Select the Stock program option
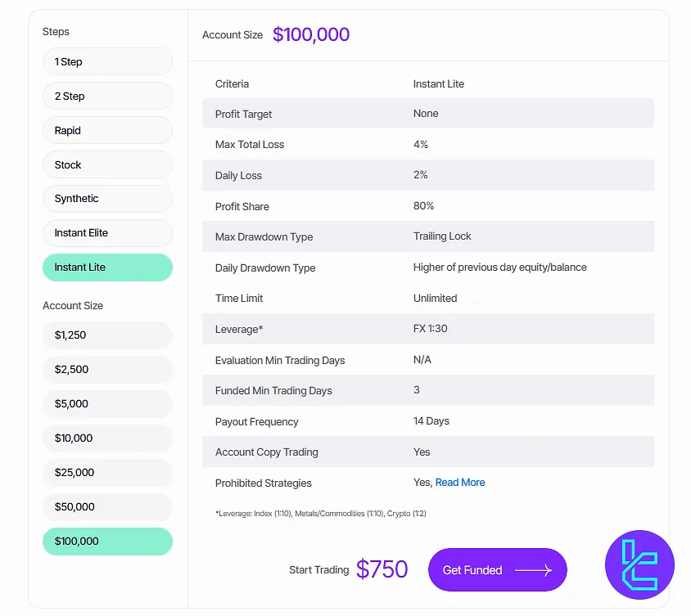The width and height of the screenshot is (691, 616). pyautogui.click(x=107, y=164)
